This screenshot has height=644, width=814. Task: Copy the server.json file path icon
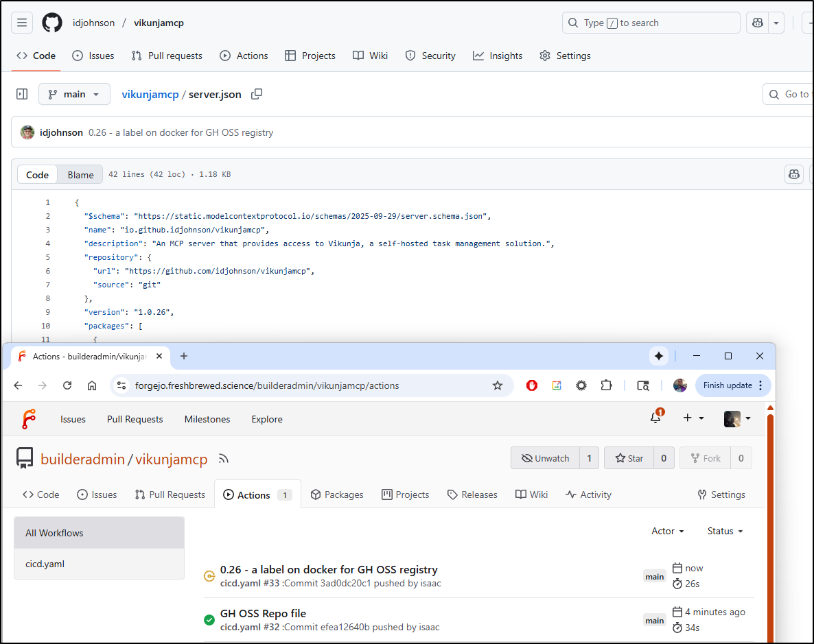coord(257,94)
